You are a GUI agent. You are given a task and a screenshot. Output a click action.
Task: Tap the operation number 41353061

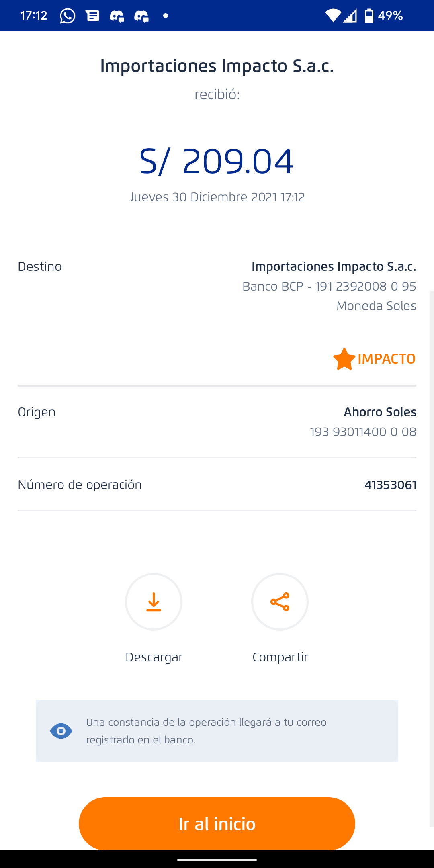click(390, 485)
